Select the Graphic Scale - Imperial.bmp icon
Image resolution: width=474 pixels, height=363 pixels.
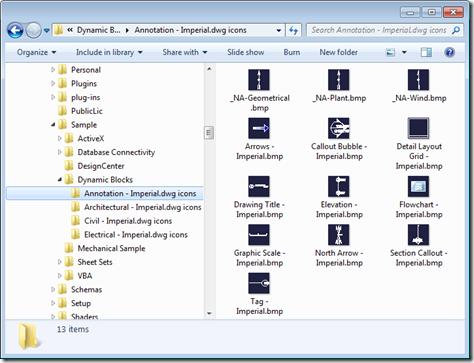(259, 235)
